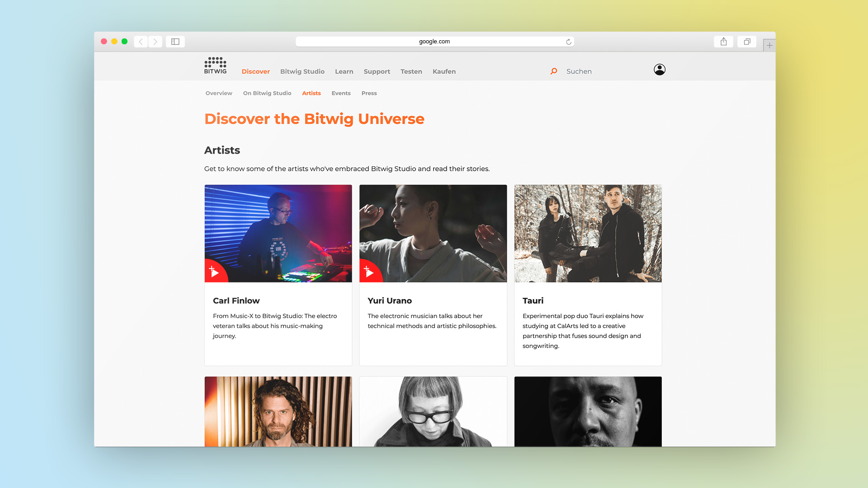
Task: Open the Tauri duo photo thumbnail
Action: coord(588,234)
